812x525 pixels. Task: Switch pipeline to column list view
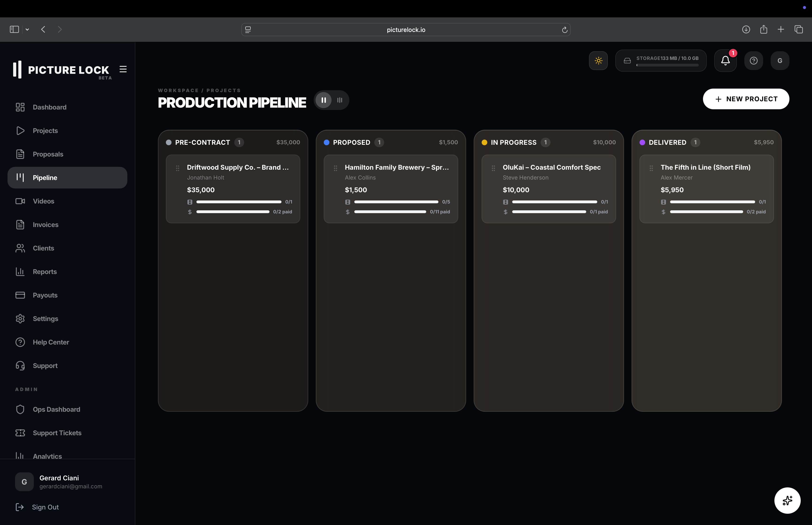click(339, 100)
